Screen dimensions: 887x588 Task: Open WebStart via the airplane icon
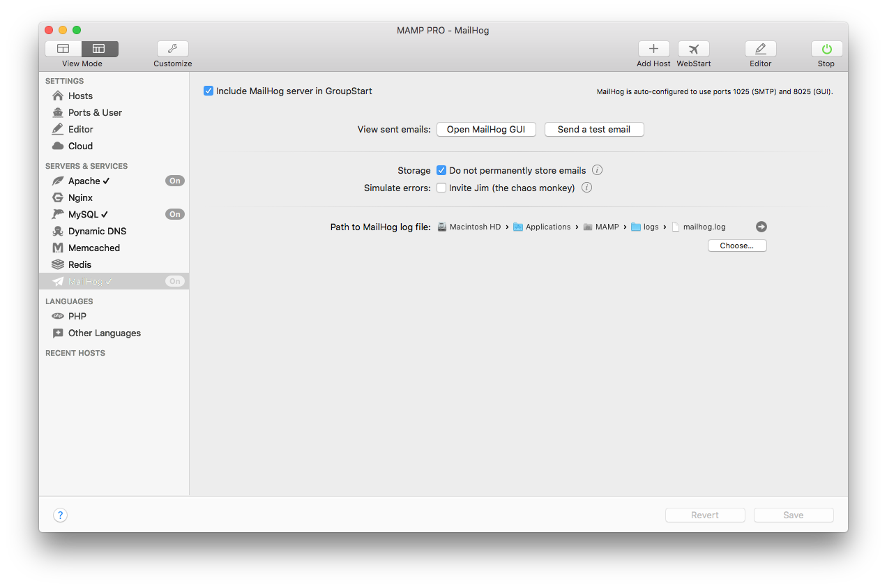(693, 49)
